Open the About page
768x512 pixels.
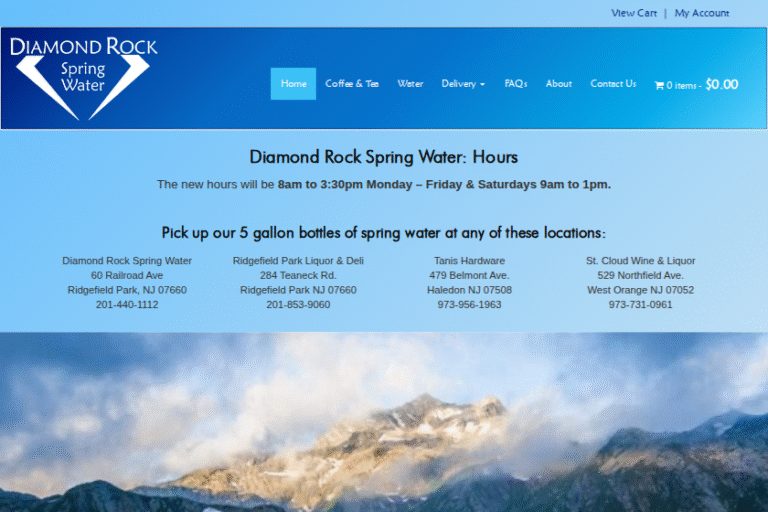coord(559,84)
